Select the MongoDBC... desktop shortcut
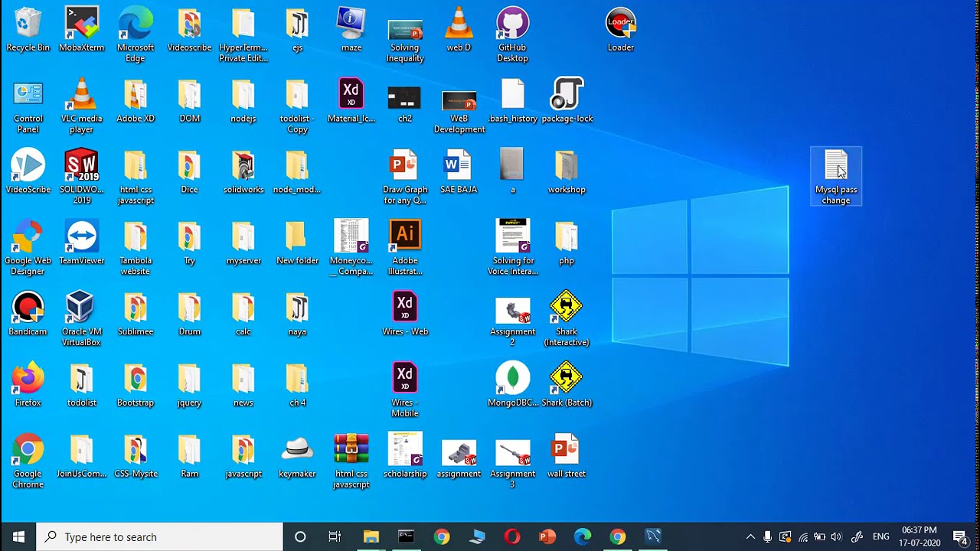 (x=513, y=386)
